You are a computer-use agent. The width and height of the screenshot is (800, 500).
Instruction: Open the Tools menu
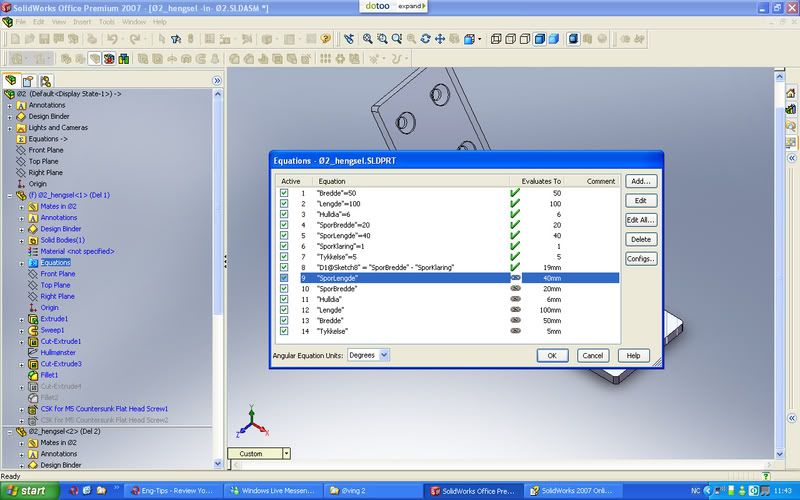[107, 21]
